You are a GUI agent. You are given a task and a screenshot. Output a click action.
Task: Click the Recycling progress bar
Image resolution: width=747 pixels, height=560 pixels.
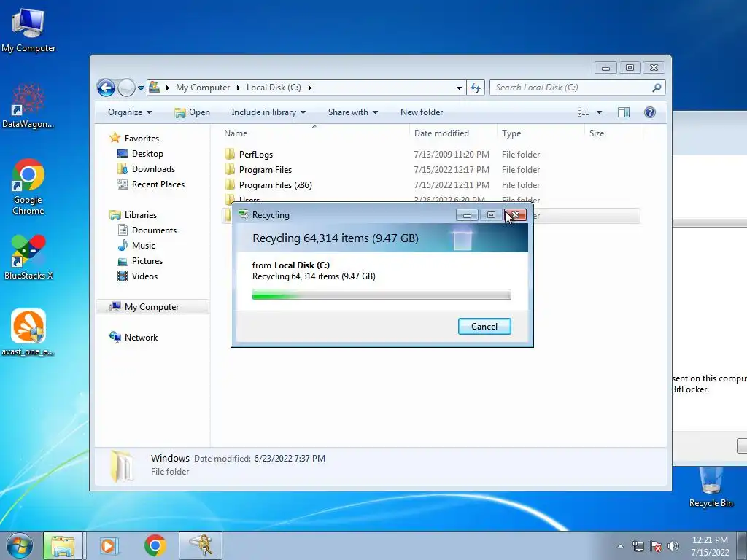[382, 295]
